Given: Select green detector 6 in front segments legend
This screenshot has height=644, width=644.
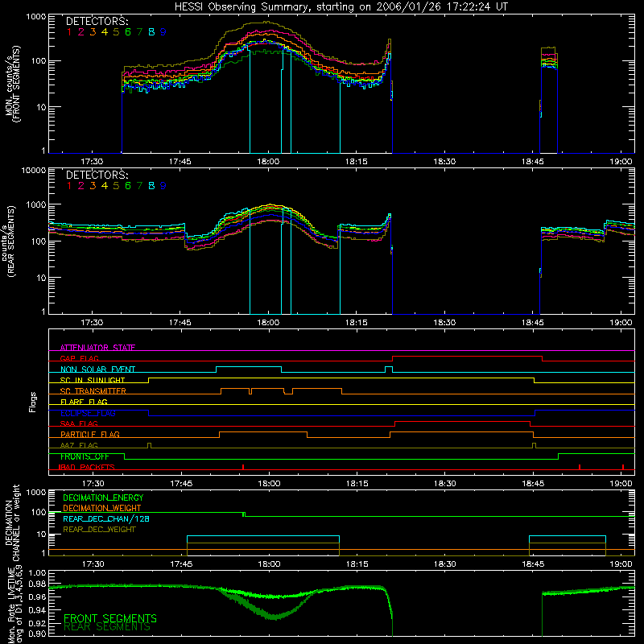Looking at the screenshot, I should (128, 32).
